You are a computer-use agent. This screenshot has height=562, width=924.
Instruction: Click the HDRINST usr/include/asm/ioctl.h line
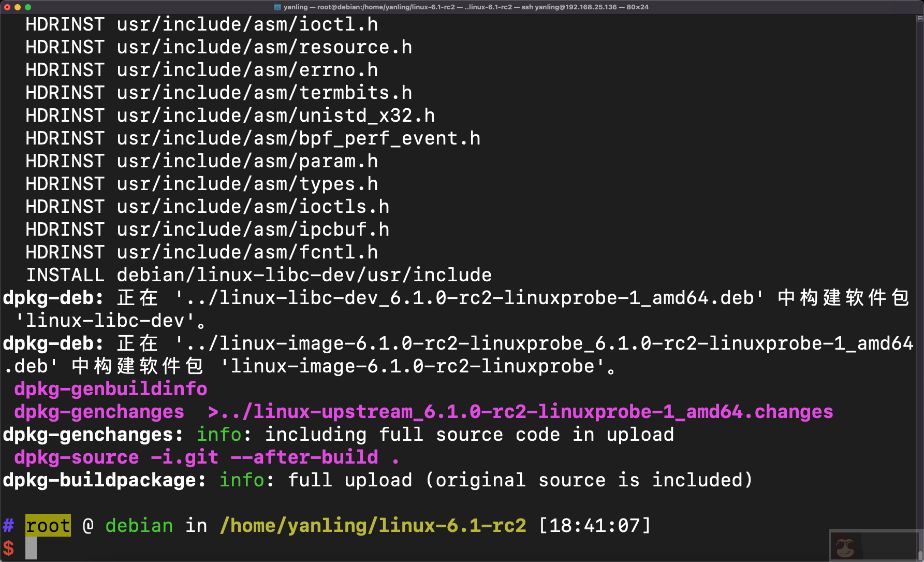[x=201, y=24]
